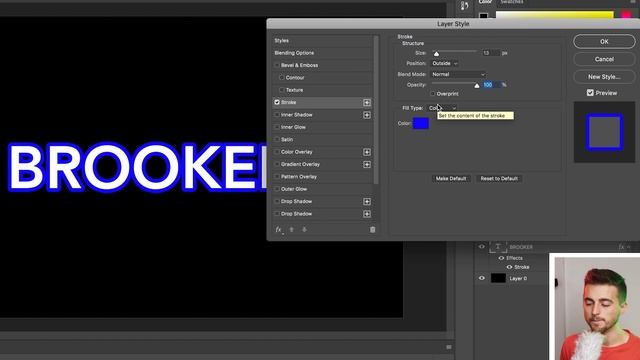Click the Layer 0 layer name

point(518,278)
